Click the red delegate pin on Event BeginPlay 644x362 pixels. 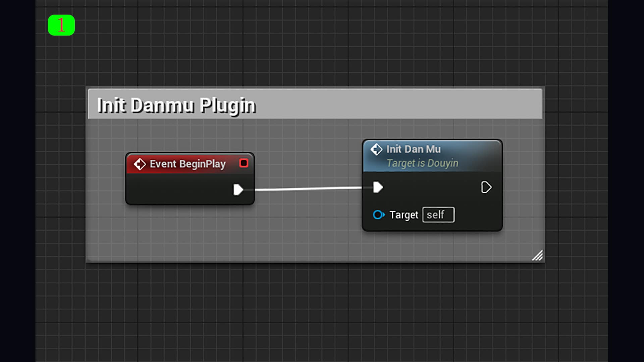(244, 163)
